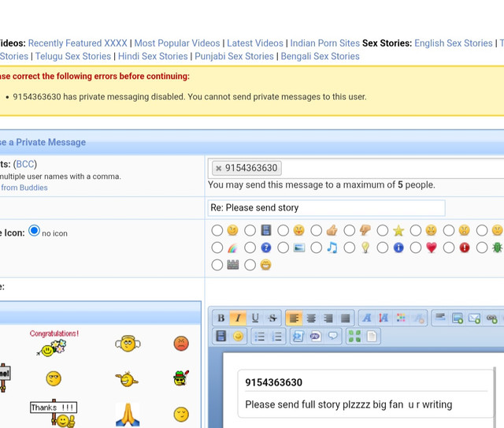Align text left in the editor
504x428 pixels.
tap(294, 318)
